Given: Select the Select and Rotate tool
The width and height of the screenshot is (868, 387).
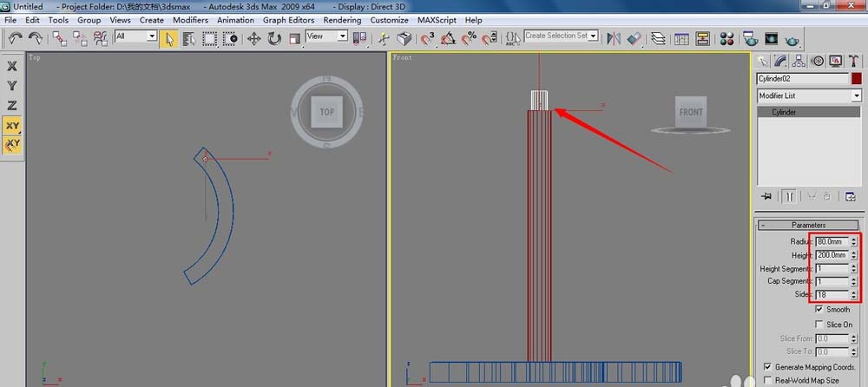Looking at the screenshot, I should click(x=274, y=38).
